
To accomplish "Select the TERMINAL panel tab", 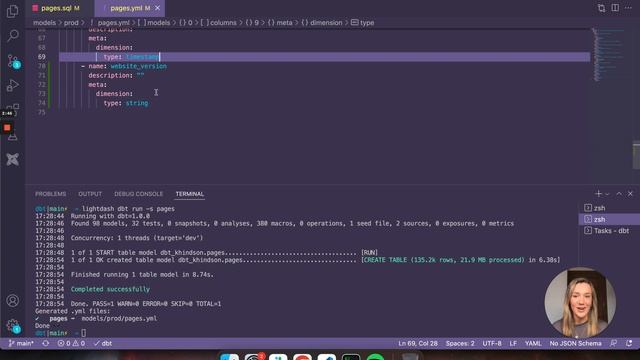I will [x=190, y=194].
